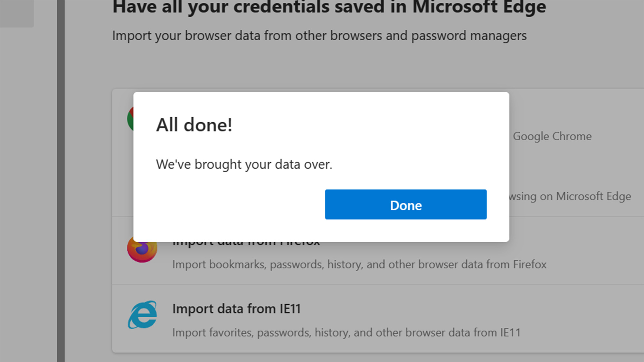Click the word "Firefox" ending the Firefox description
Viewport: 644px width, 362px height.
pyautogui.click(x=530, y=265)
